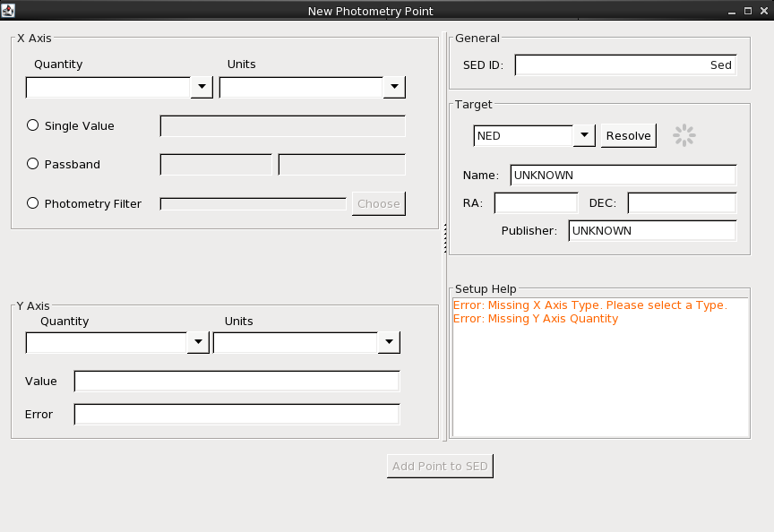
Task: Click the Single Value text field
Action: point(282,126)
